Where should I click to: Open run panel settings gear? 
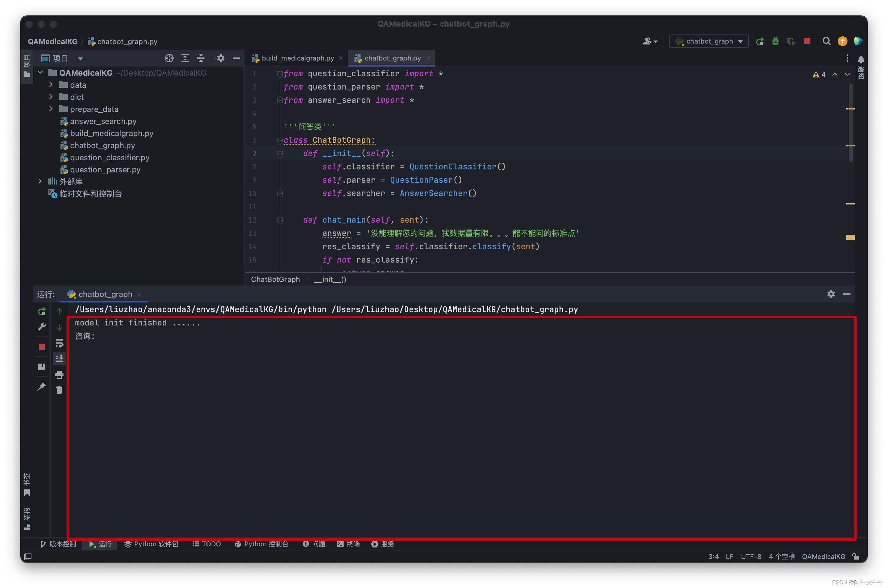pos(831,294)
